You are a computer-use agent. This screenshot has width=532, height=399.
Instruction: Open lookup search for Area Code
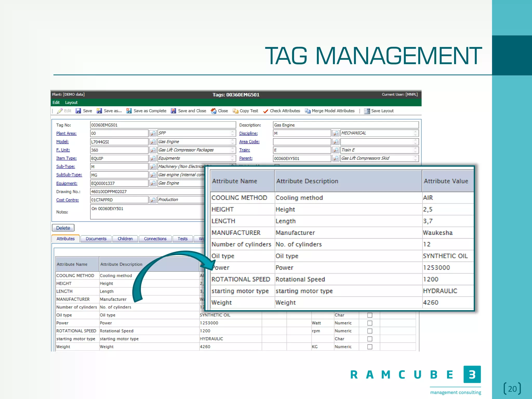336,142
